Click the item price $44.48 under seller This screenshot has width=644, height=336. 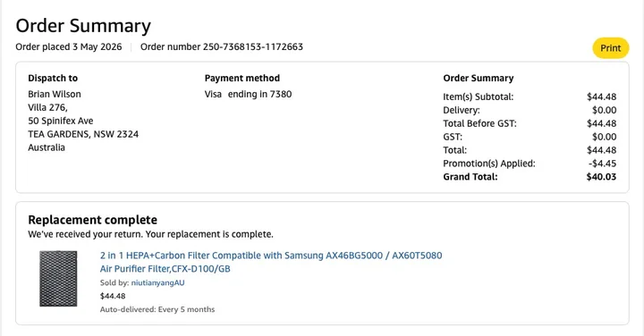click(113, 296)
